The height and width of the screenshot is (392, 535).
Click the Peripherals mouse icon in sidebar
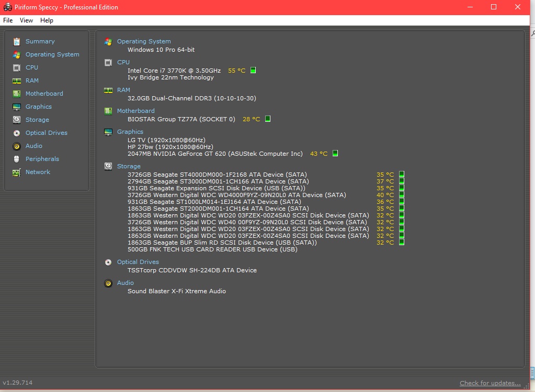point(16,159)
